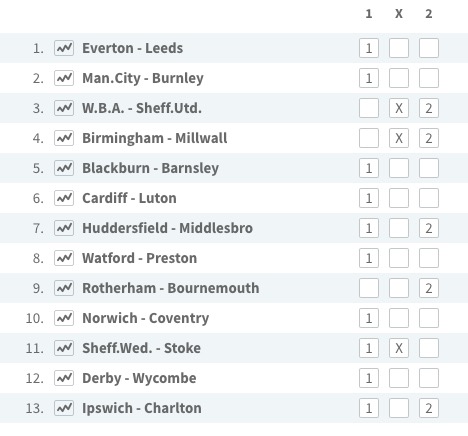The height and width of the screenshot is (436, 468).
Task: Click the chart icon for Derby - Wycombe
Action: pyautogui.click(x=64, y=378)
